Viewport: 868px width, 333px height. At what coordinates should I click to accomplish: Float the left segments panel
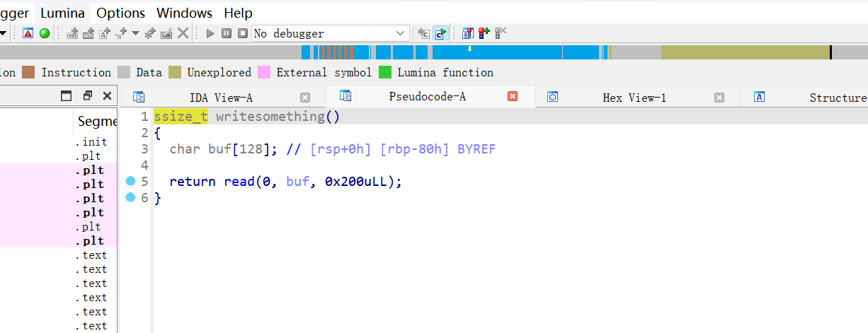[x=88, y=95]
